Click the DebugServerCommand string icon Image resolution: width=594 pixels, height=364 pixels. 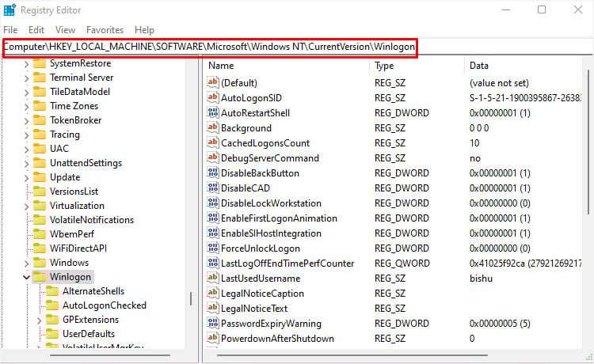213,157
